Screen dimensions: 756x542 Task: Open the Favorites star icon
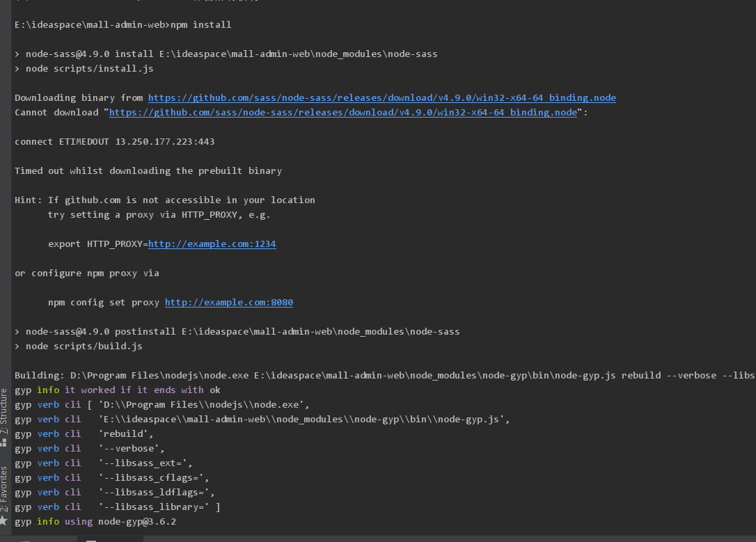[x=3, y=520]
